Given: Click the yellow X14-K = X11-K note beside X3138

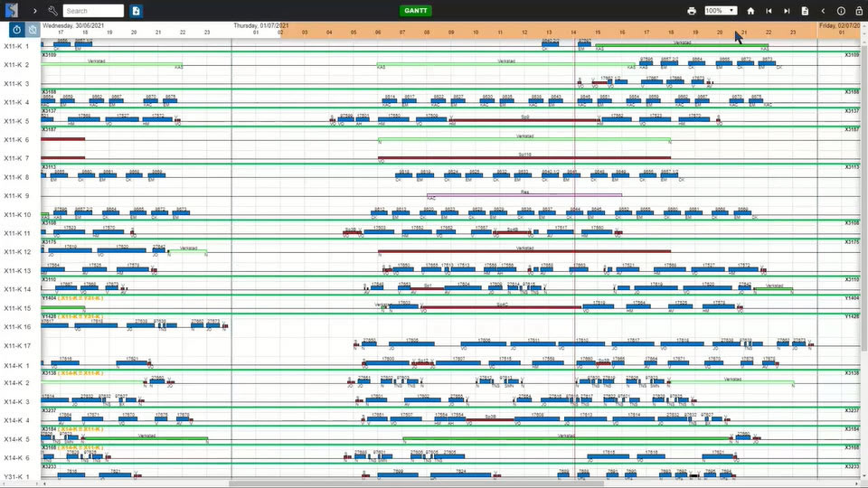Looking at the screenshot, I should point(80,373).
